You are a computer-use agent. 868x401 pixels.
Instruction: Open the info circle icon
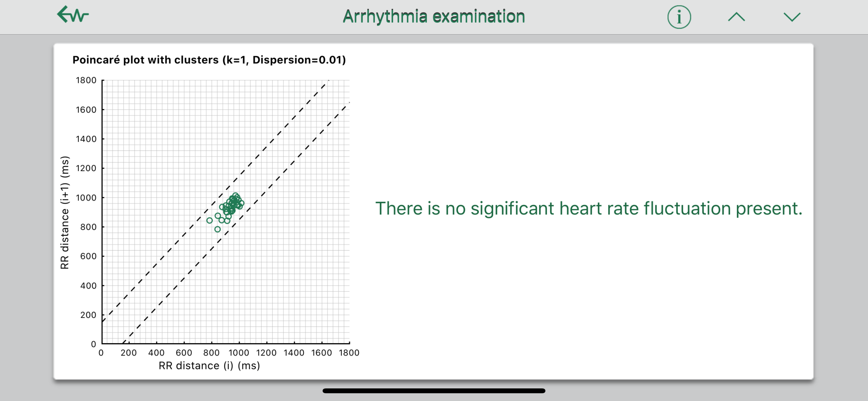[x=679, y=17]
